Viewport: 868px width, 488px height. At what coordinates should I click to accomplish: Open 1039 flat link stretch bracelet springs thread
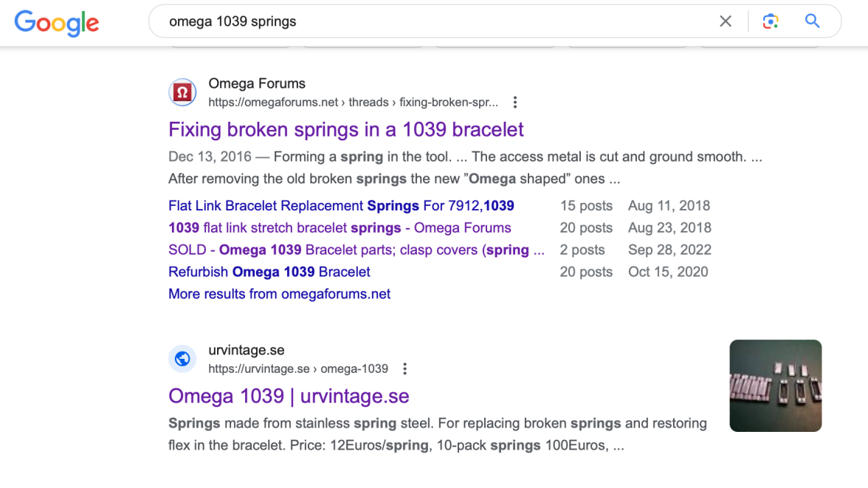coord(340,228)
